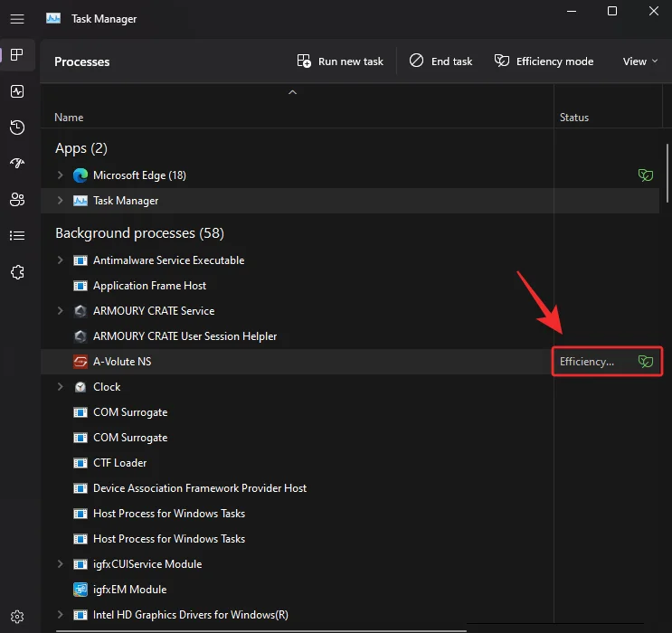Expand ARMOURY CRATE Service entry

[x=60, y=310]
